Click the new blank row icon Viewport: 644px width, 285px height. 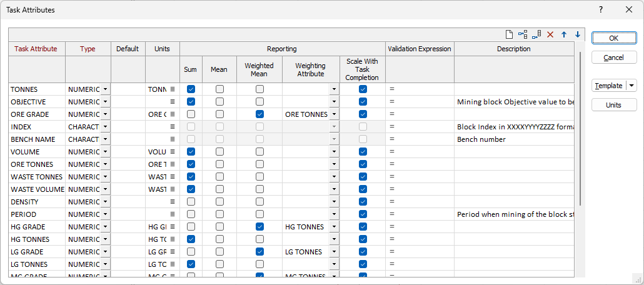[510, 34]
